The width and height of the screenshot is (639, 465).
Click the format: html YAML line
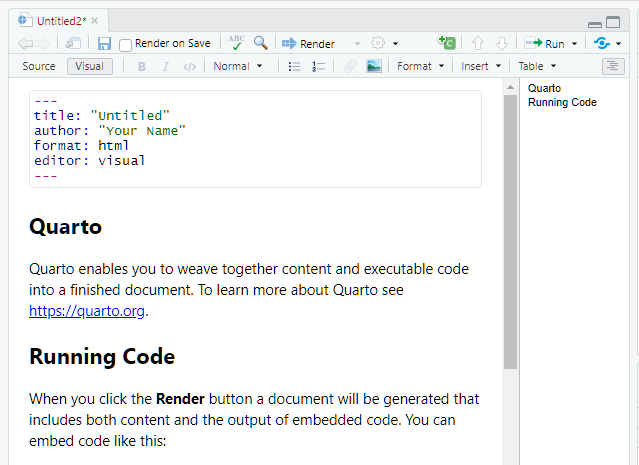click(x=82, y=146)
